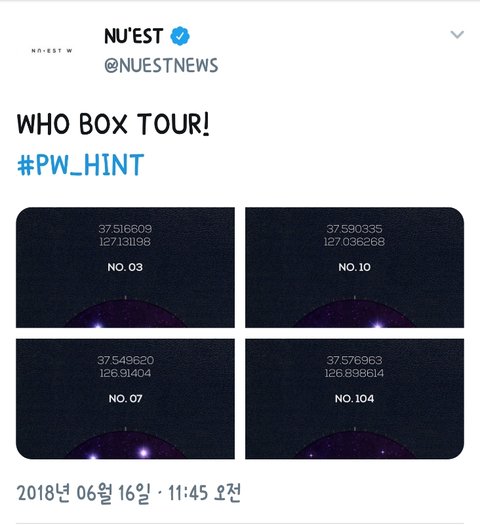This screenshot has width=480, height=525.
Task: Open the #PW_HINT hashtag
Action: tap(80, 164)
